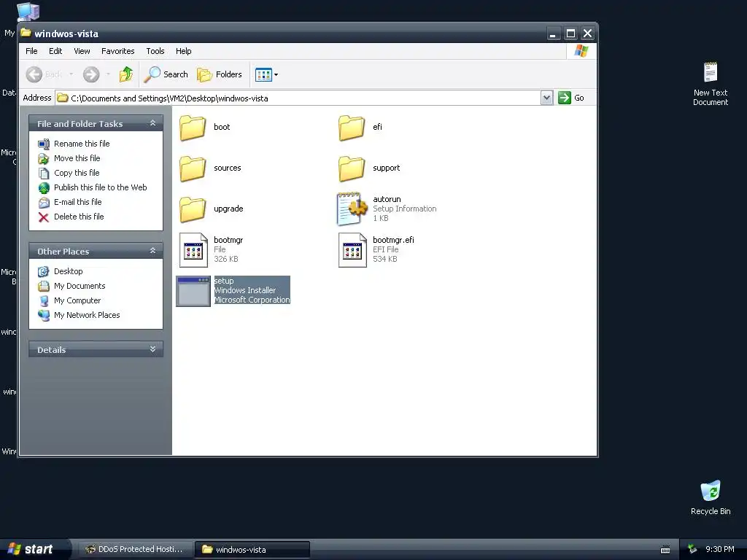
Task: Click Move this file
Action: click(x=77, y=158)
